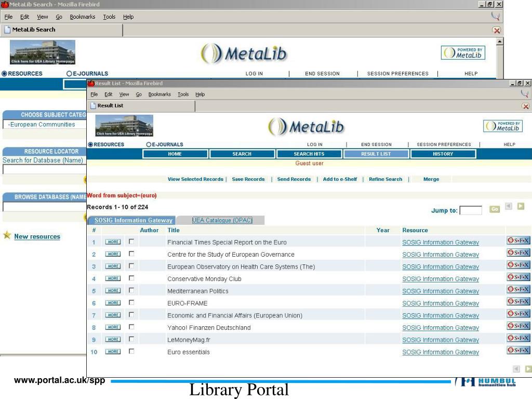Open Tools menu in Result List window
532x399 pixels.
pos(183,95)
